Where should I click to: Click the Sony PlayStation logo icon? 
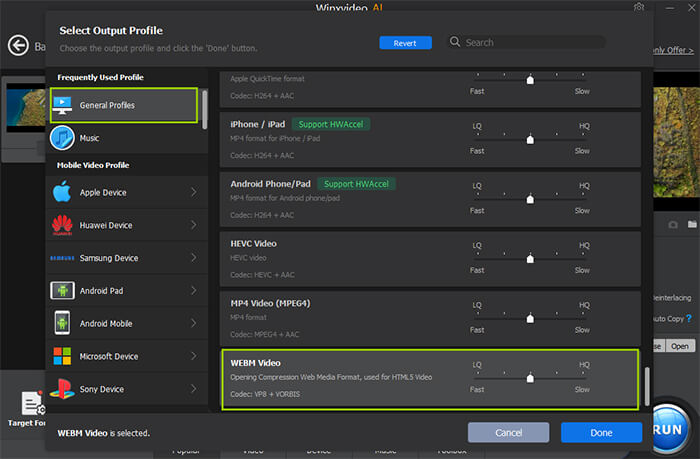tap(62, 389)
